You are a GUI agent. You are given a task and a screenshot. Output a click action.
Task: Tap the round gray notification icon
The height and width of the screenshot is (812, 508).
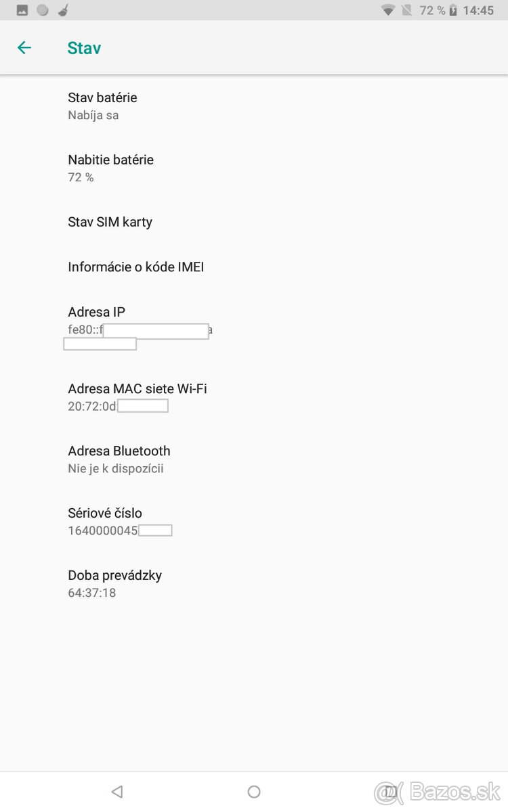tap(41, 9)
